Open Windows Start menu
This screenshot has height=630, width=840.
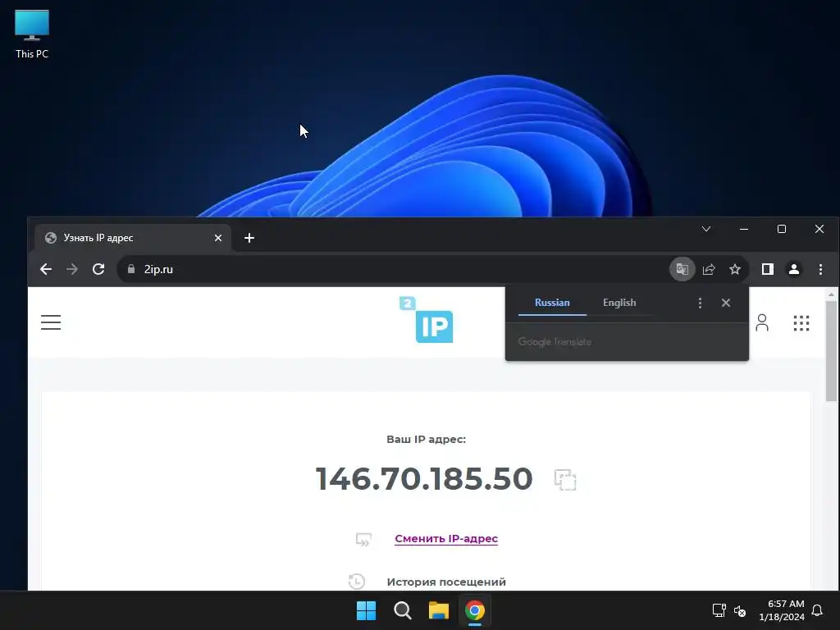367,610
